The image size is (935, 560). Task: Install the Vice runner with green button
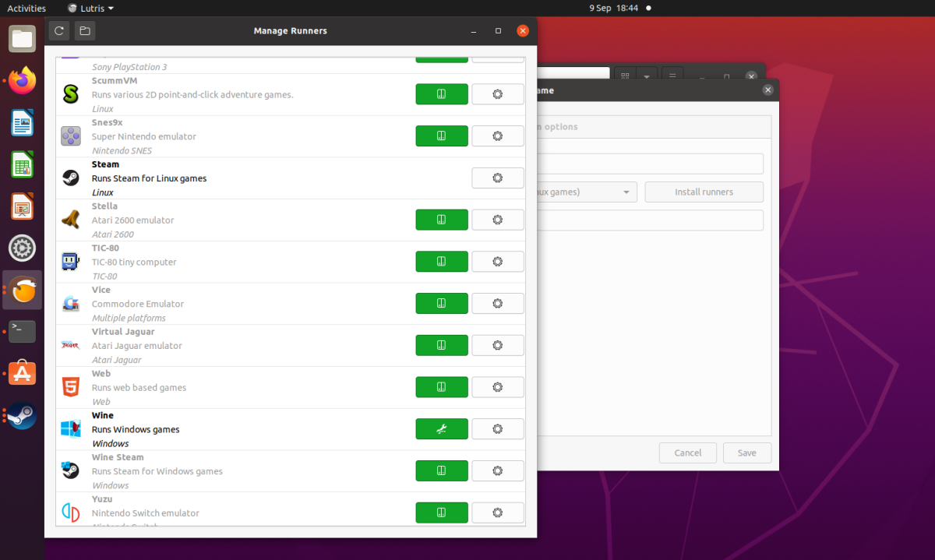point(442,304)
